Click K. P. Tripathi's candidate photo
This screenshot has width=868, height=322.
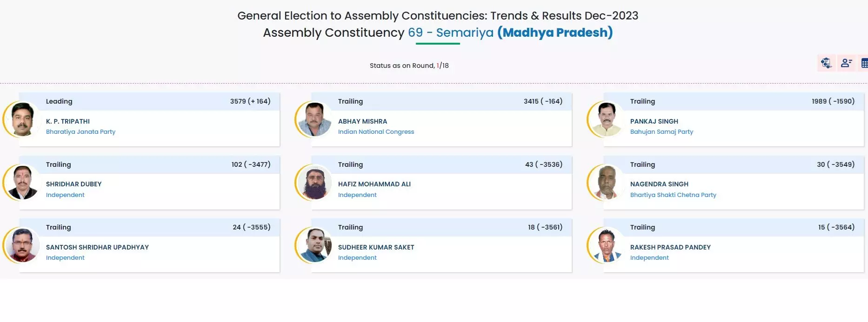(22, 119)
